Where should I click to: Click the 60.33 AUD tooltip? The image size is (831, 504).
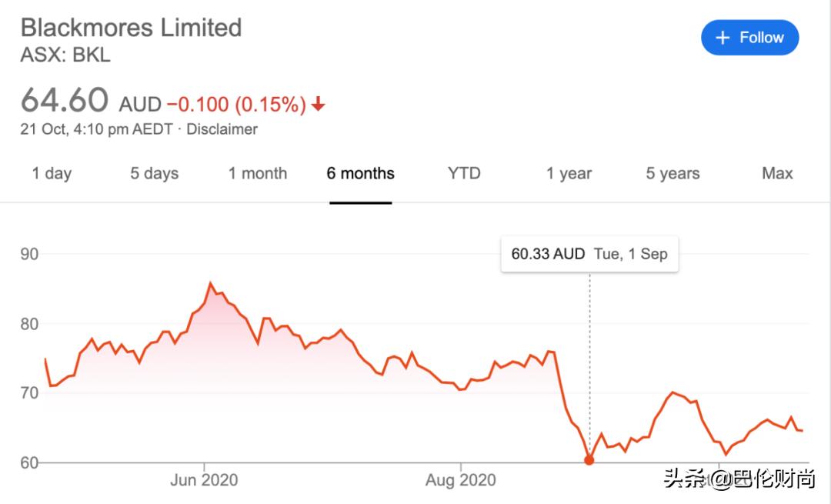(x=589, y=254)
